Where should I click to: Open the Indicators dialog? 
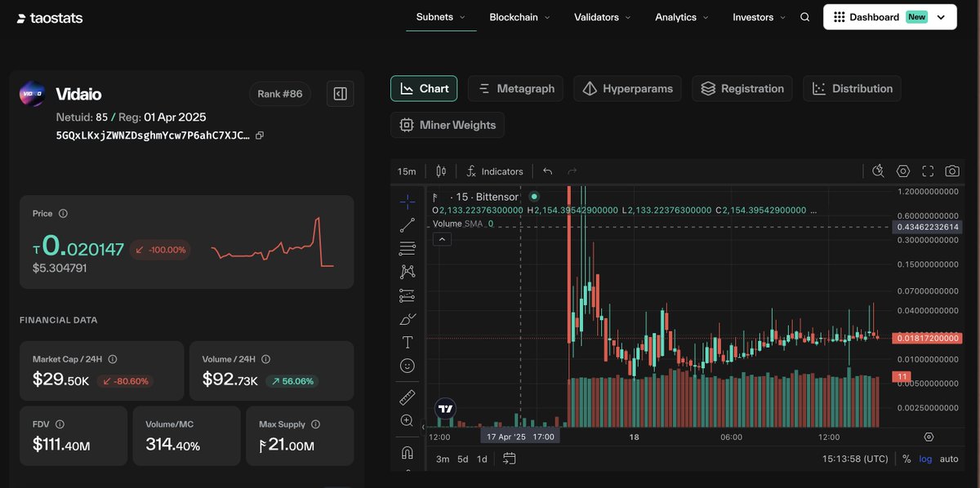[x=495, y=171]
